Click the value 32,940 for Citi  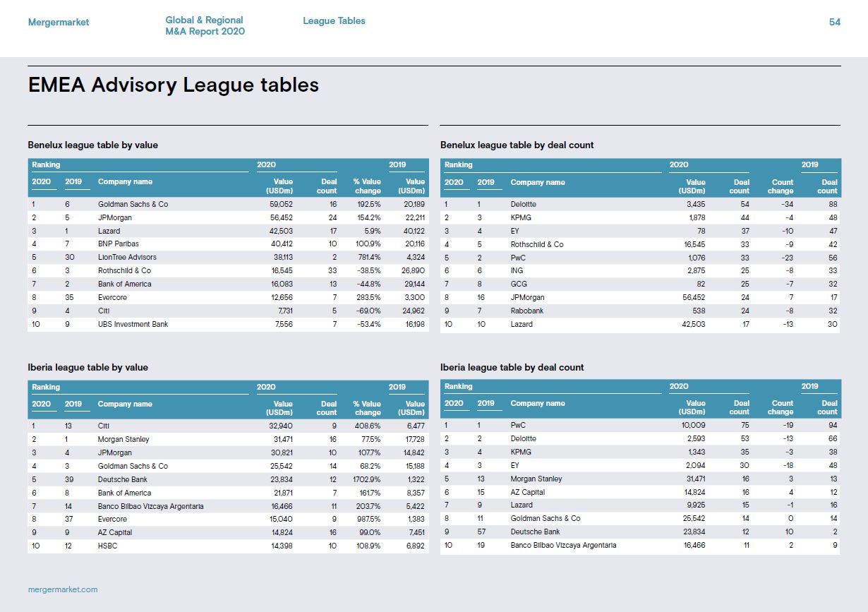281,426
